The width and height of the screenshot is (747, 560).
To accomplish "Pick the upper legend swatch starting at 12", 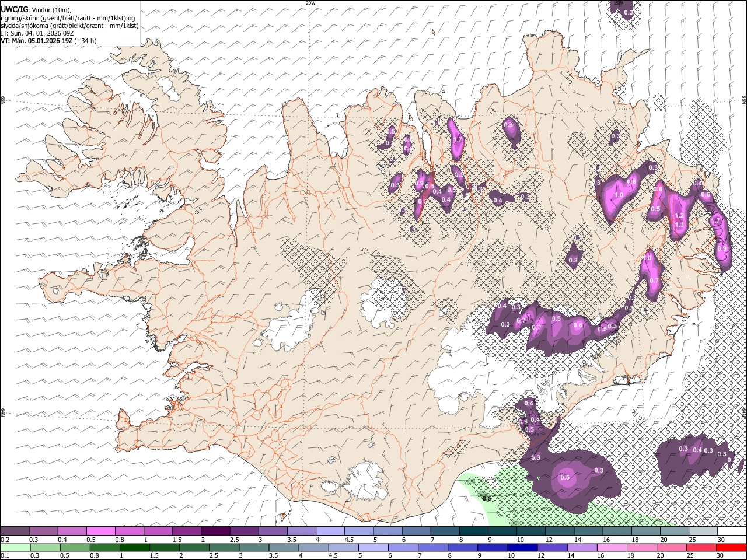I will pos(559,531).
